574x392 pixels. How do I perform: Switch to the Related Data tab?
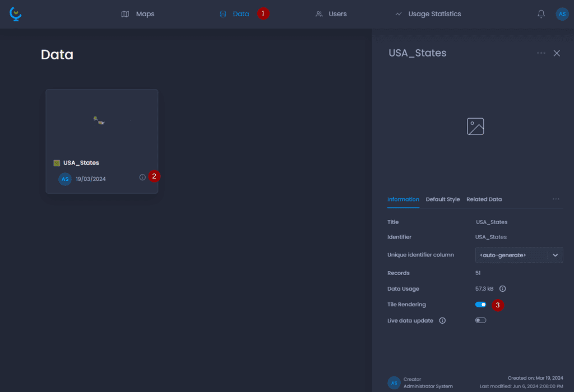(x=484, y=199)
